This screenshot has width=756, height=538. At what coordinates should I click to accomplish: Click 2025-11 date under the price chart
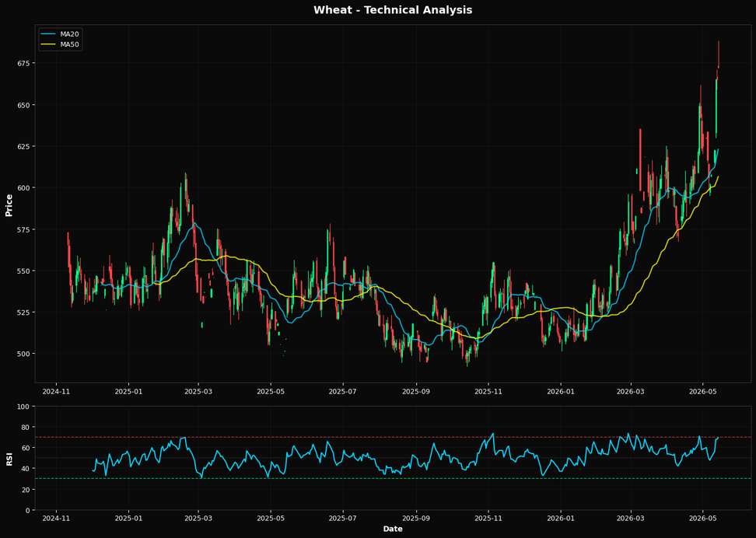(x=488, y=391)
